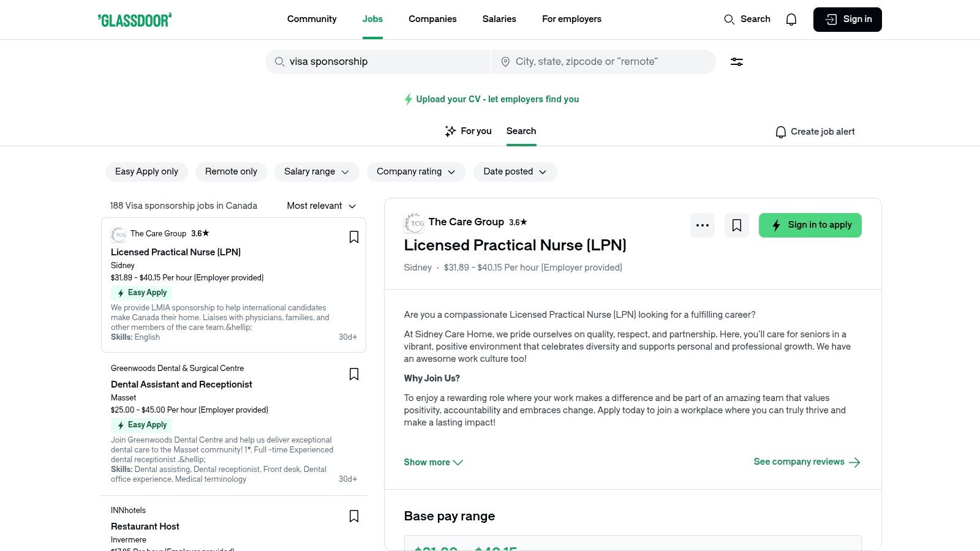Click Create job alert
The width and height of the screenshot is (980, 551).
click(x=815, y=132)
